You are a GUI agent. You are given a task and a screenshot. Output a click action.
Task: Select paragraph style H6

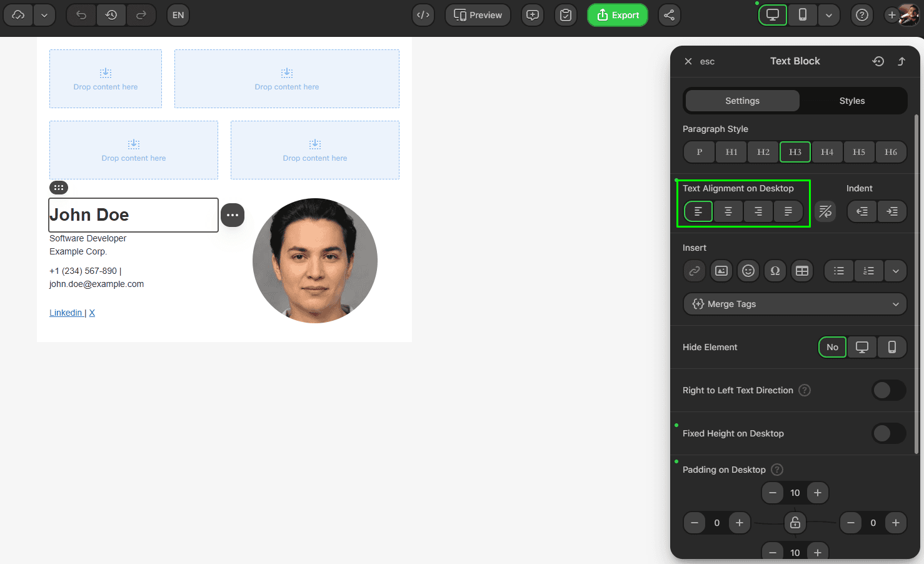point(891,152)
